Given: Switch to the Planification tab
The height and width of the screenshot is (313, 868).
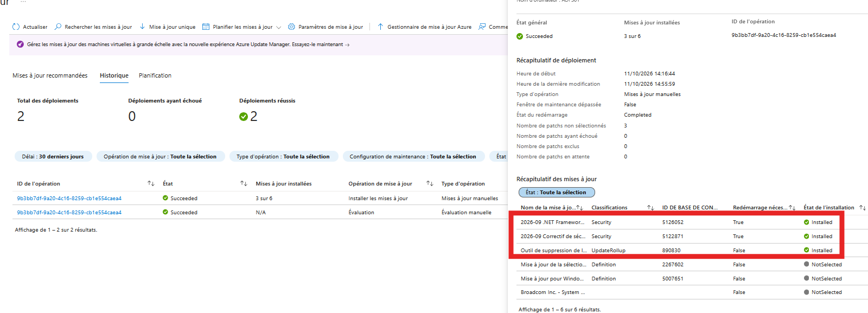Looking at the screenshot, I should tap(155, 75).
